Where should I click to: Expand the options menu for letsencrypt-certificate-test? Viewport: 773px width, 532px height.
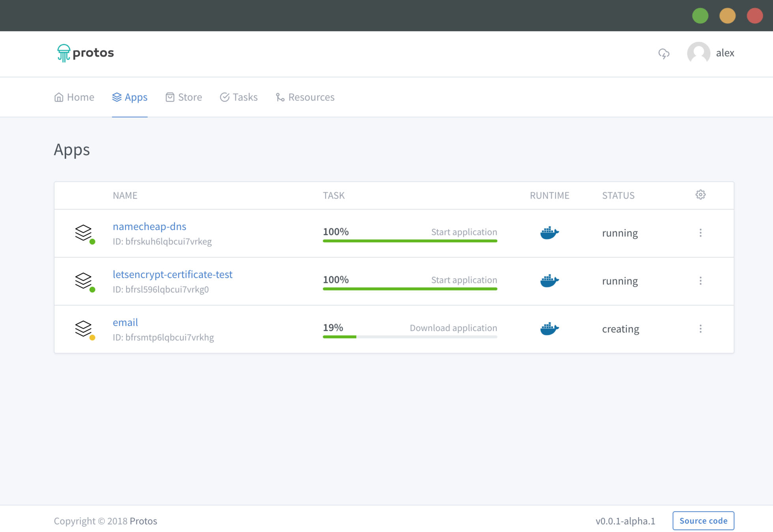tap(700, 281)
